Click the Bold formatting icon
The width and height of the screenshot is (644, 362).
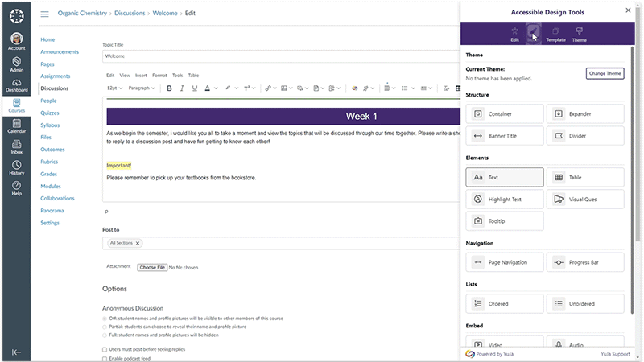(x=169, y=88)
